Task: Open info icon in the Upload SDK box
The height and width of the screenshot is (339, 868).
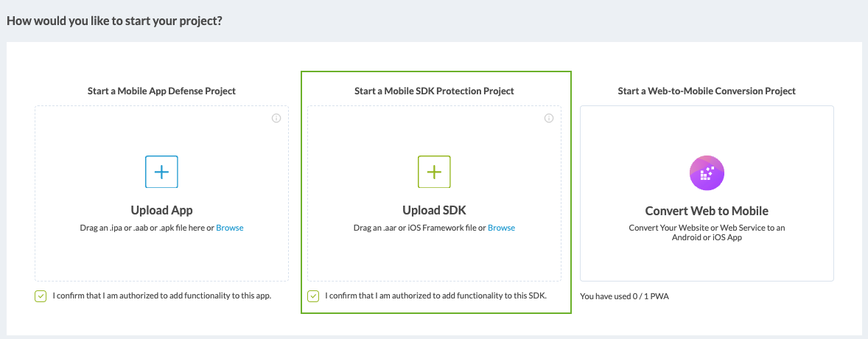Action: 549,118
